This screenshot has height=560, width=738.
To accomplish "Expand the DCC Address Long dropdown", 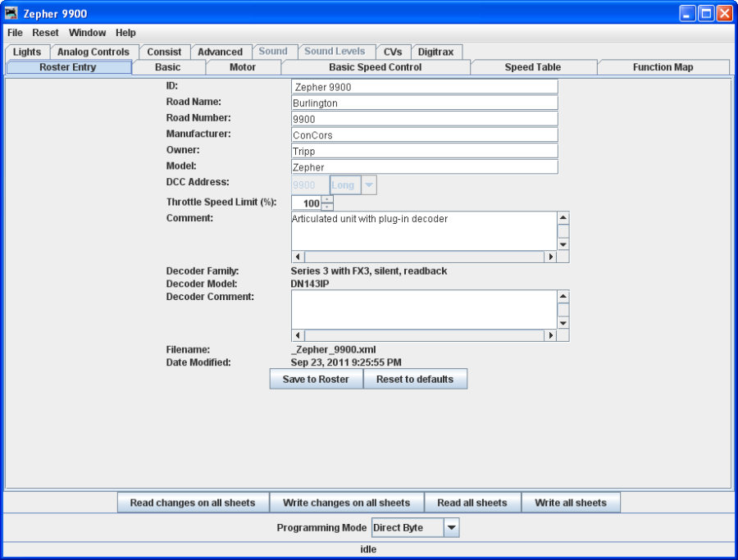I will 369,185.
